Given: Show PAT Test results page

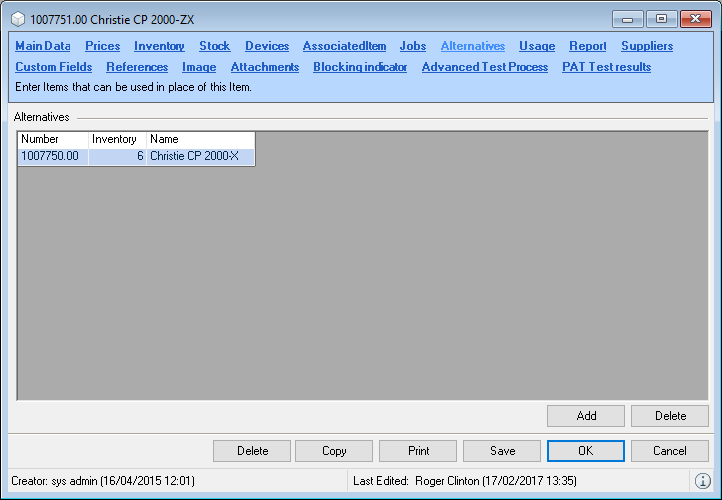Looking at the screenshot, I should click(606, 67).
